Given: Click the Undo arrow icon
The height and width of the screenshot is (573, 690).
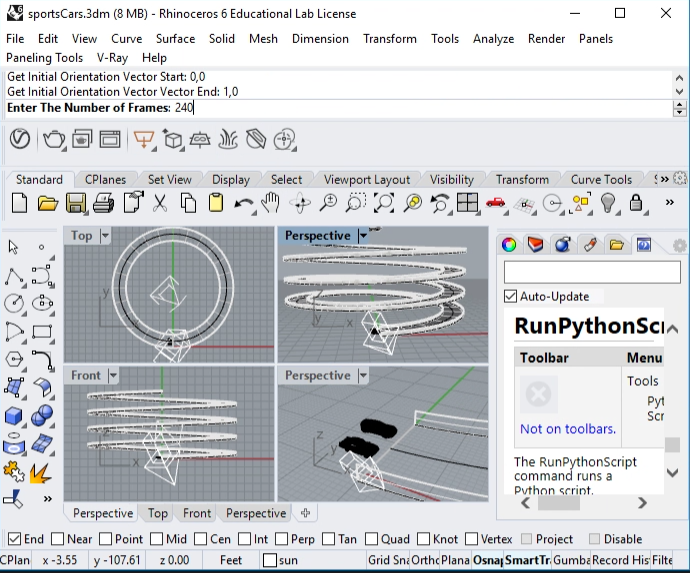Looking at the screenshot, I should [x=243, y=204].
